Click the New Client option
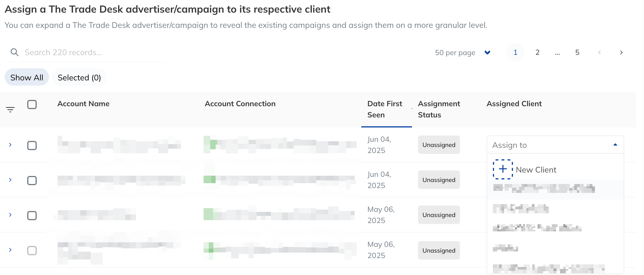 click(x=536, y=169)
